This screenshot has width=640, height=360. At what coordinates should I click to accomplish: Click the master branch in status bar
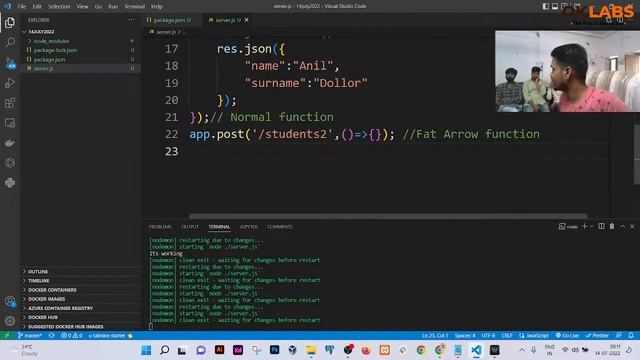coord(30,336)
